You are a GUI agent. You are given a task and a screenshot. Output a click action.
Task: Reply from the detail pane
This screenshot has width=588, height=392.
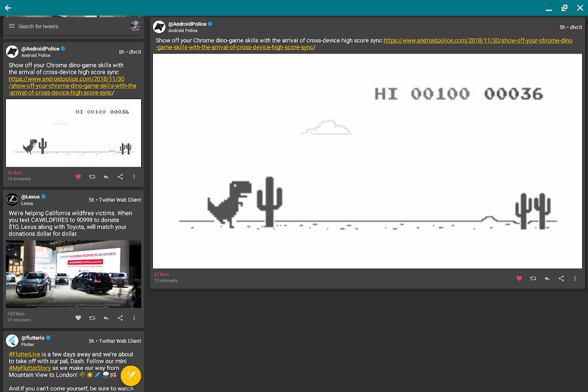547,278
